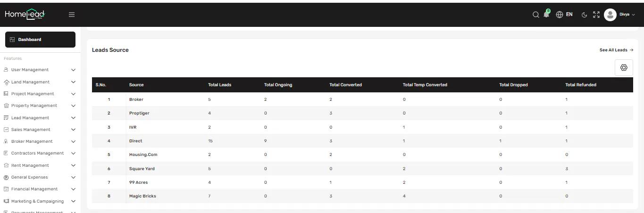Click the Rent Management icon

(x=6, y=165)
